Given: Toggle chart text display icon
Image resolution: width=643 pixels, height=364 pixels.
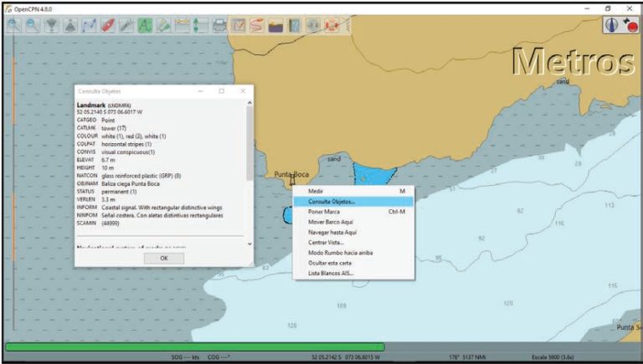Looking at the screenshot, I should [x=146, y=25].
